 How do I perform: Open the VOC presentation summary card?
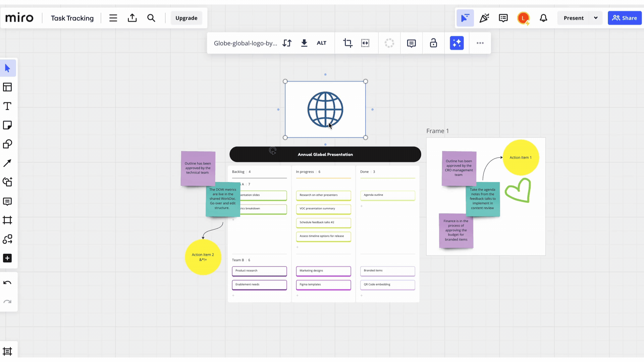[323, 209]
